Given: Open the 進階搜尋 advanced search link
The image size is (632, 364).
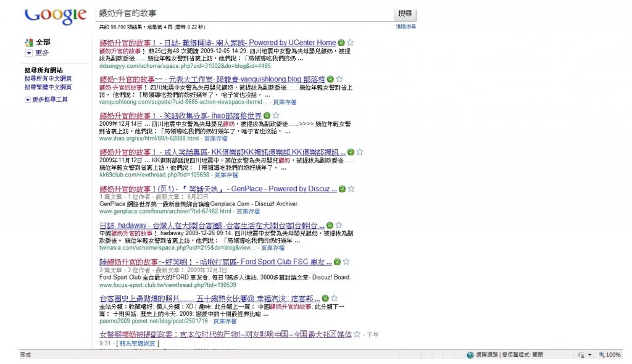Looking at the screenshot, I should (405, 27).
